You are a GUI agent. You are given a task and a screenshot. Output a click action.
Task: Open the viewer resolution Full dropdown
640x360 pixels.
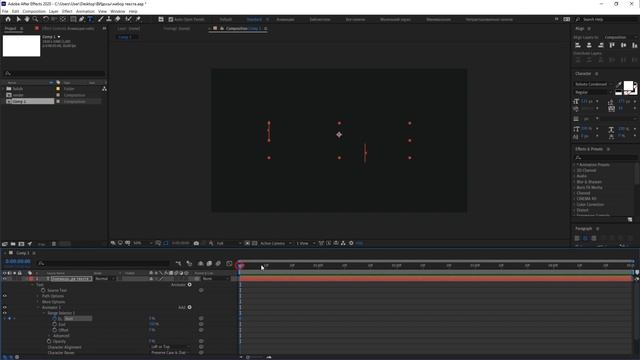tap(228, 243)
